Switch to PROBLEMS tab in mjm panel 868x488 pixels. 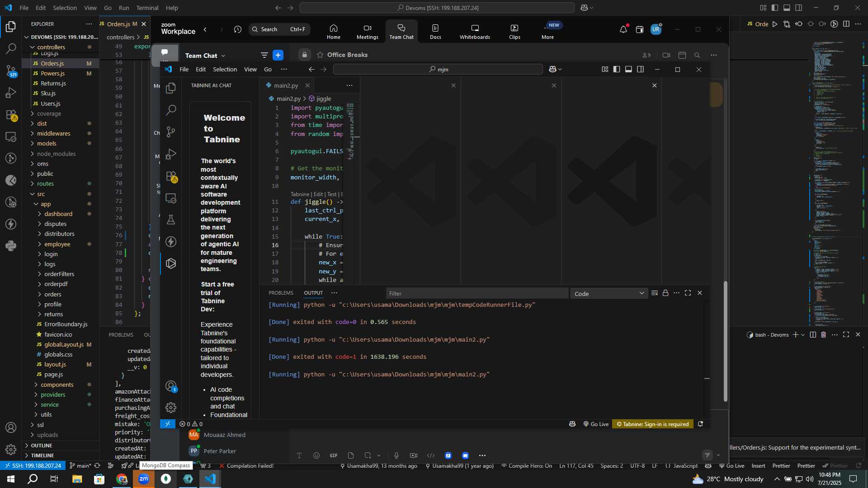tap(281, 293)
